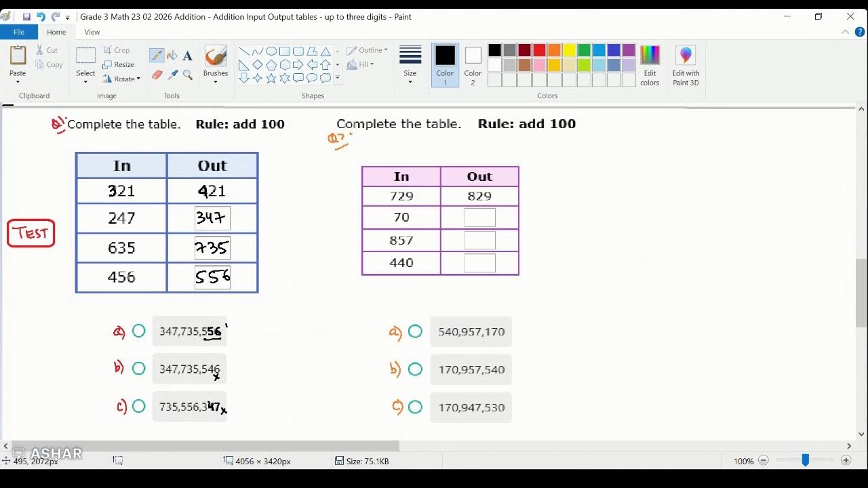Click the 729 cell in pink table
The height and width of the screenshot is (488, 868).
[x=401, y=196]
